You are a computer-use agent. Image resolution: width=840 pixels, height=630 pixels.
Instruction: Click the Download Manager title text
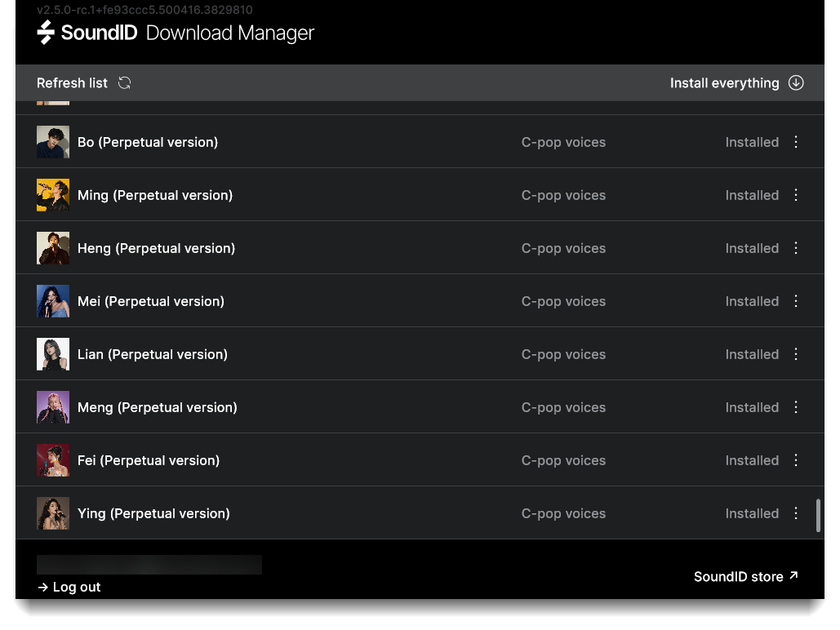tap(230, 33)
